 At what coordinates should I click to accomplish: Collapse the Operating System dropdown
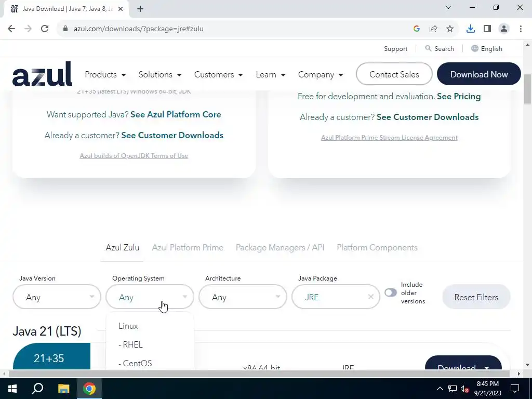(150, 297)
